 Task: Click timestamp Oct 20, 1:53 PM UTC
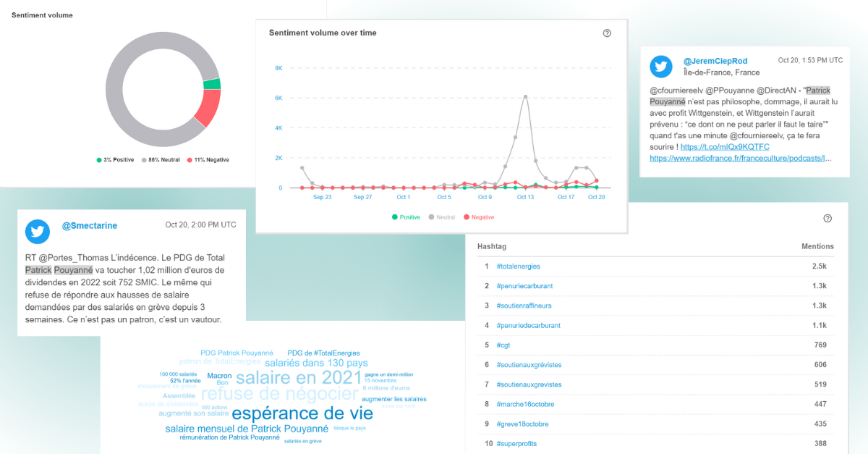tap(810, 61)
